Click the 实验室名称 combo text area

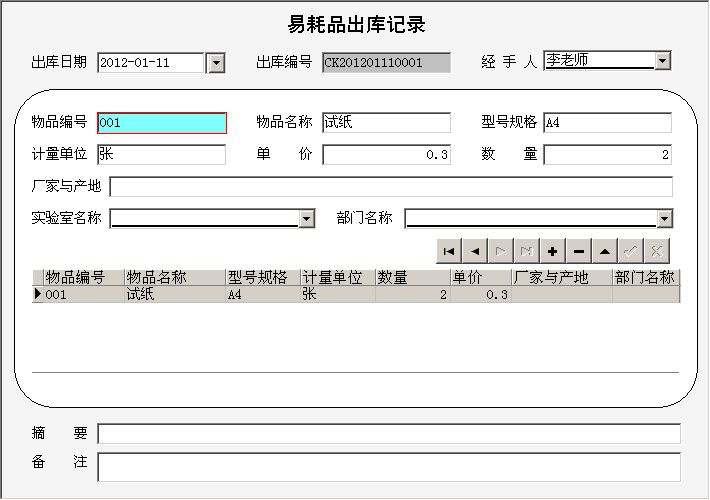pos(204,219)
